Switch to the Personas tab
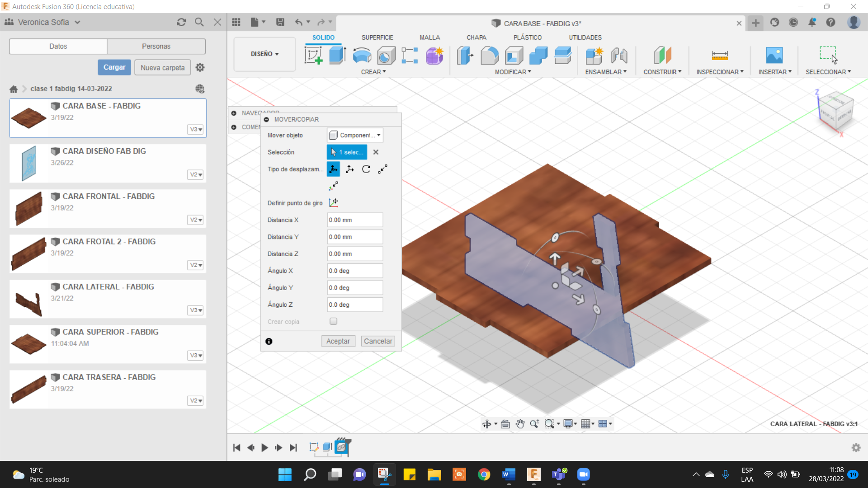Image resolution: width=868 pixels, height=488 pixels. click(156, 46)
